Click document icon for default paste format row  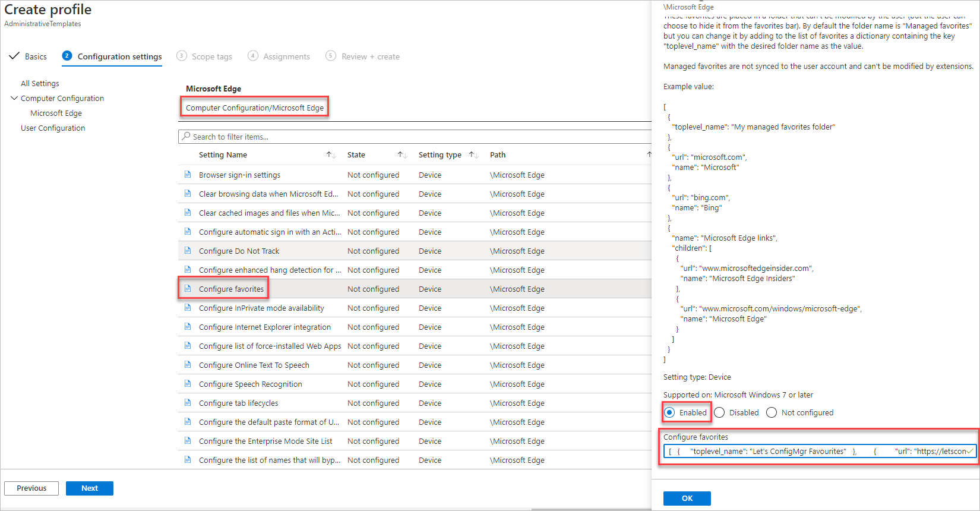click(x=188, y=422)
